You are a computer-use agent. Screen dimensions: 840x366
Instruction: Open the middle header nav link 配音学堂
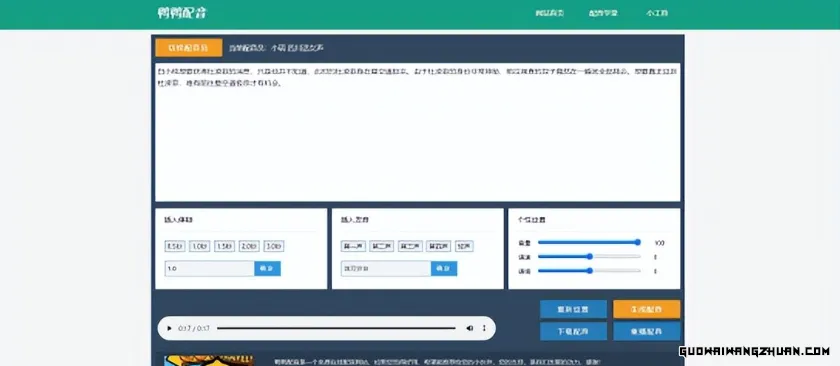pyautogui.click(x=603, y=13)
